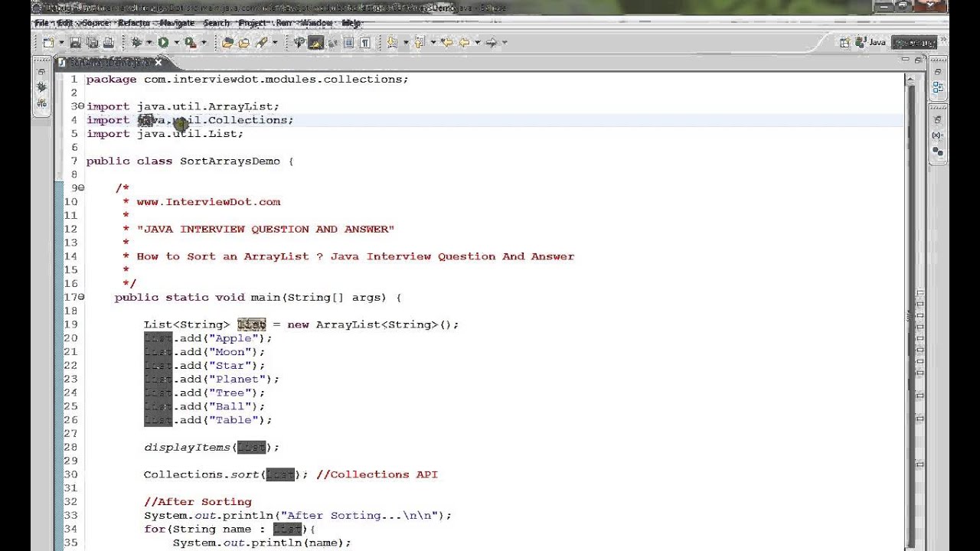The width and height of the screenshot is (980, 551).
Task: Click the editor scrollbar up arrow
Action: click(910, 80)
